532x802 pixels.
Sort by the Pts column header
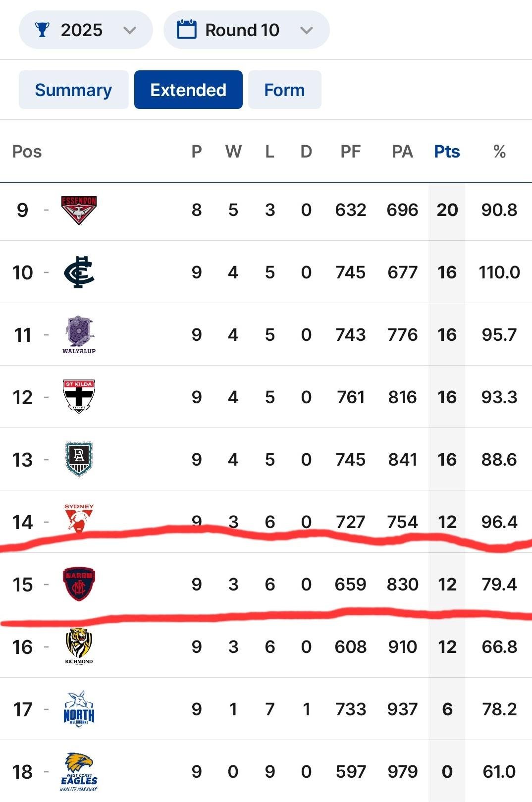coord(447,152)
